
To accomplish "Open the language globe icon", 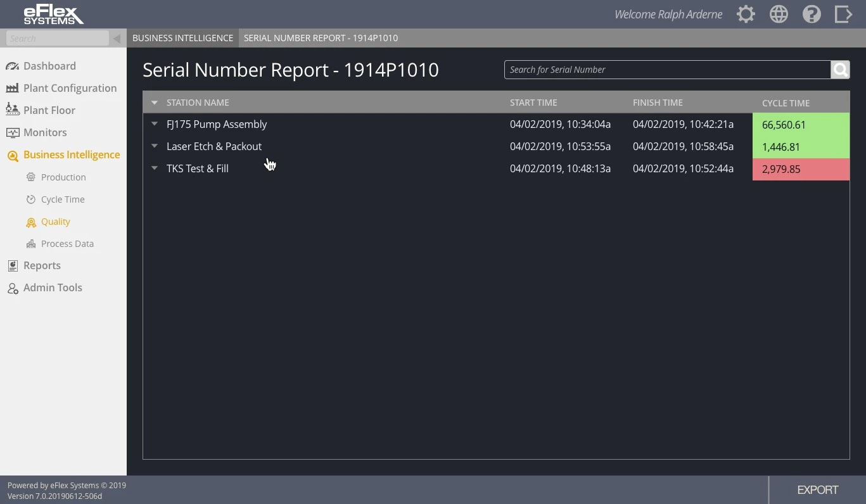I will point(779,15).
